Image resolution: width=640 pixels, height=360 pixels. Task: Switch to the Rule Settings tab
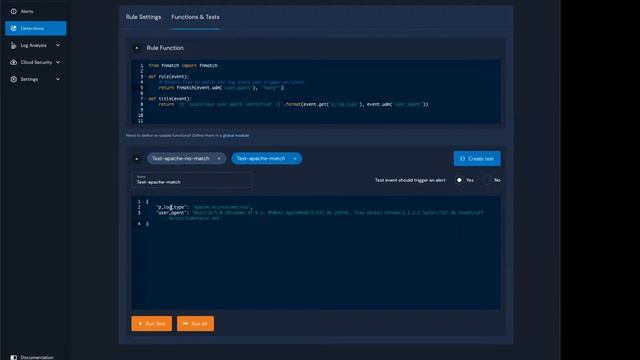point(143,17)
